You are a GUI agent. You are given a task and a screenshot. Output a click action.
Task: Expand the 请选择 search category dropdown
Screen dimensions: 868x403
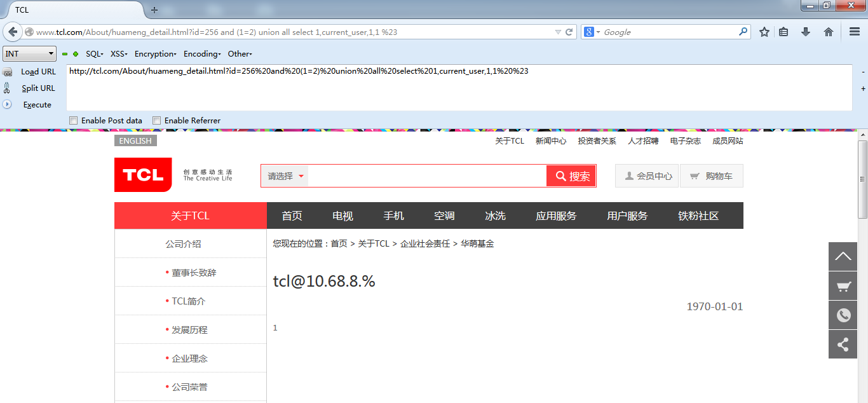point(285,176)
